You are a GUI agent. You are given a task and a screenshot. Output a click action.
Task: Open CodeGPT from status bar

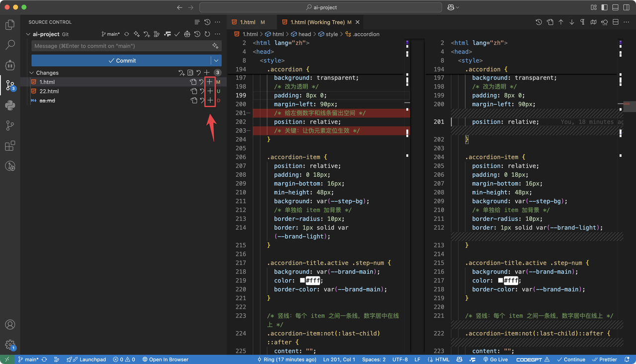click(x=533, y=360)
